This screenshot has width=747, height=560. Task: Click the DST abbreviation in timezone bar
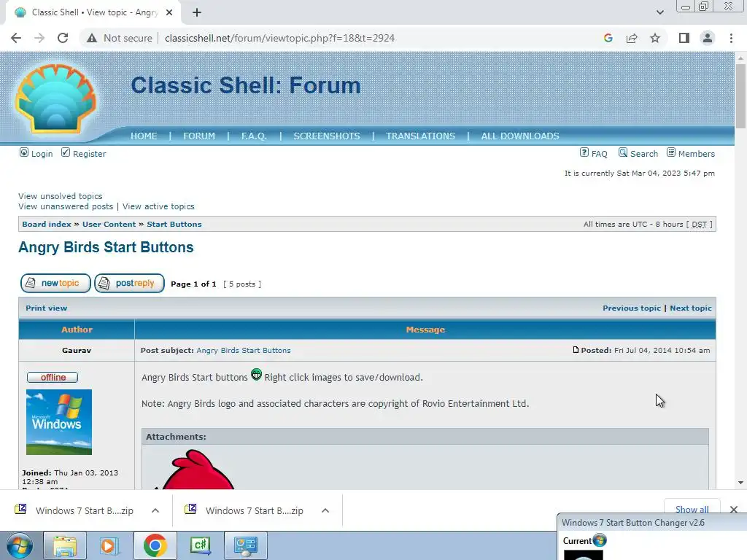pos(699,225)
